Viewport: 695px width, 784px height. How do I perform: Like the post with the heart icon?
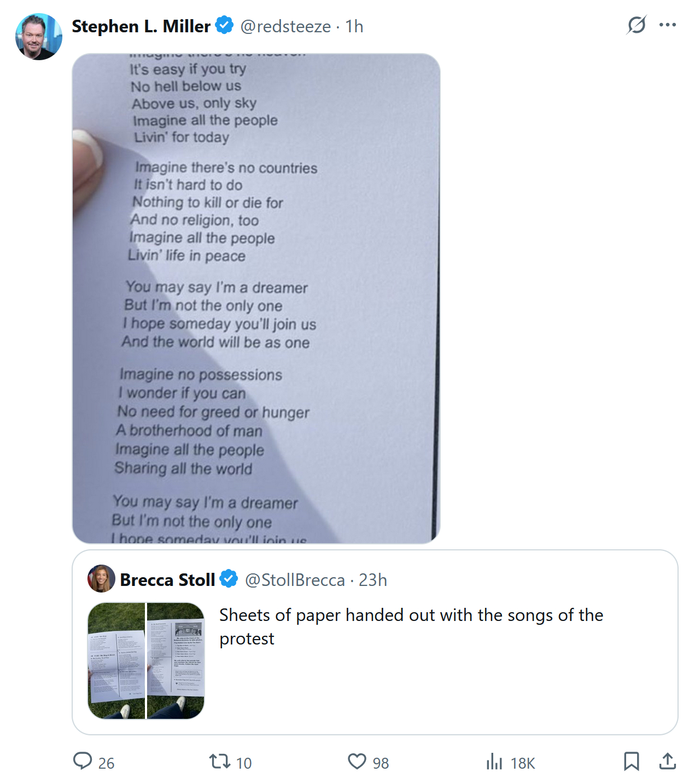(357, 761)
